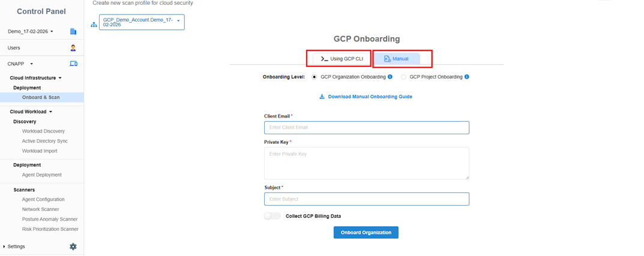Click into the Client Email field

pyautogui.click(x=366, y=128)
